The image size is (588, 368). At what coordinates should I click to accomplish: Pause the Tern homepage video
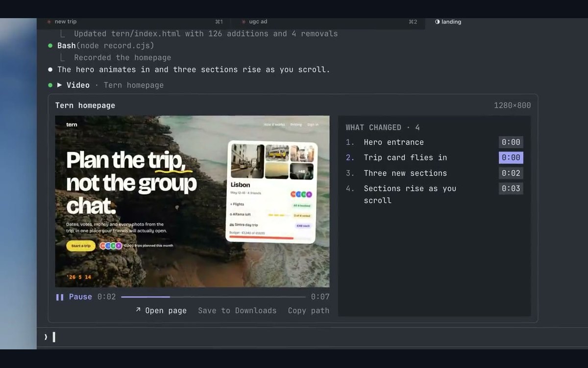coord(74,297)
